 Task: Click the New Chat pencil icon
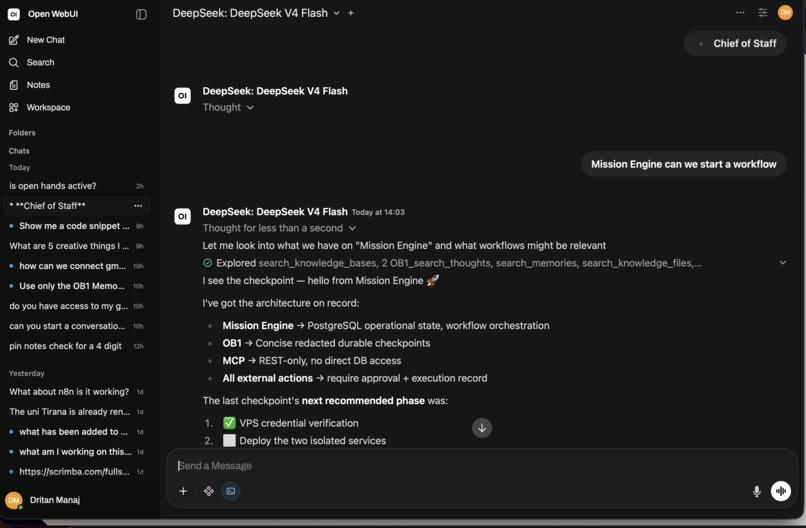[x=14, y=40]
